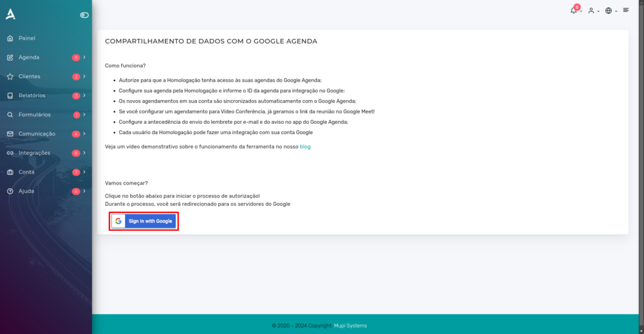Click the Clientes star icon
Screen dimensions: 644x334
click(10, 76)
